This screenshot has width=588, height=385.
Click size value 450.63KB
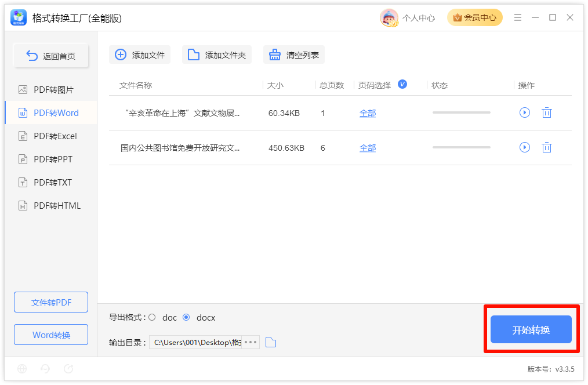(x=286, y=148)
